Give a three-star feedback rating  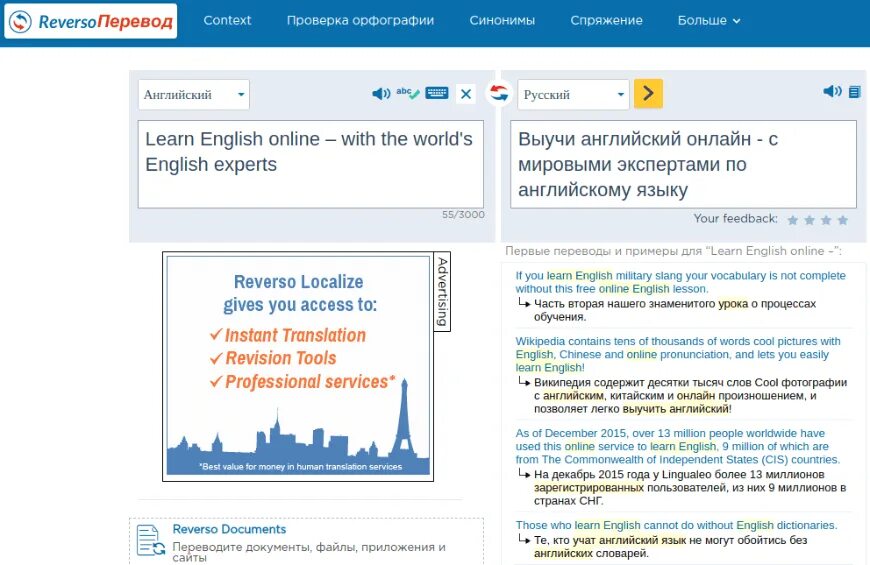tap(826, 220)
